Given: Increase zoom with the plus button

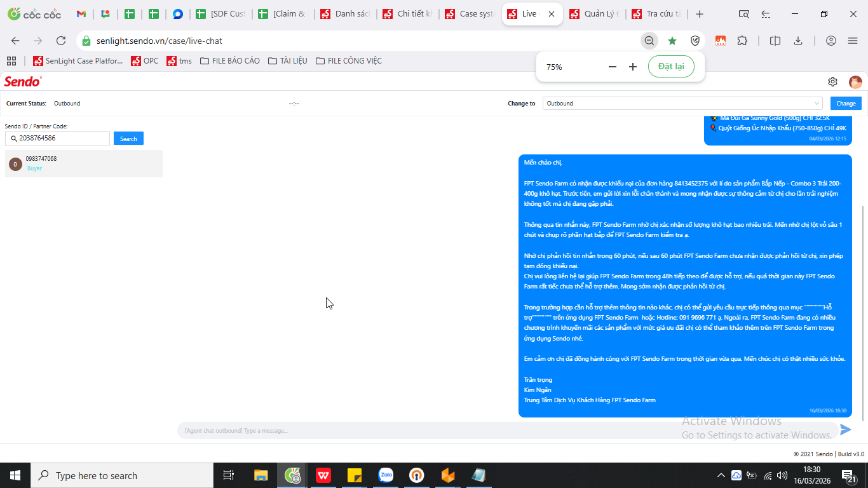Looking at the screenshot, I should point(633,67).
